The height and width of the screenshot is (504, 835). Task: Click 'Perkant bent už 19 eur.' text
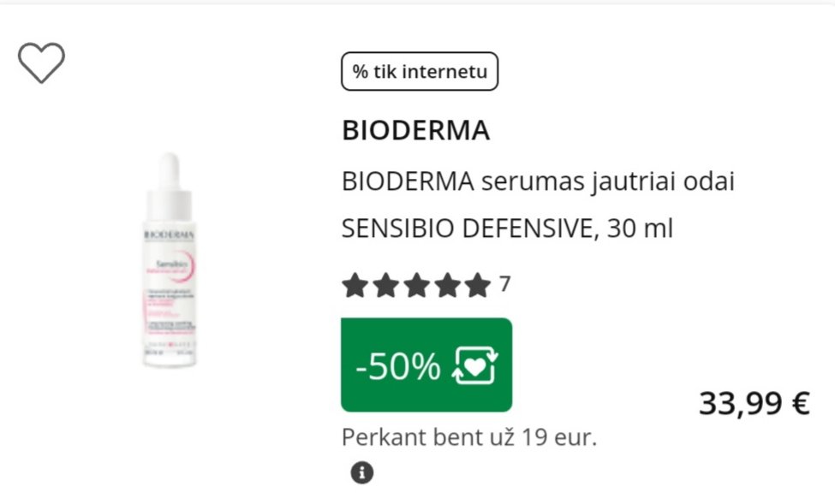click(469, 437)
